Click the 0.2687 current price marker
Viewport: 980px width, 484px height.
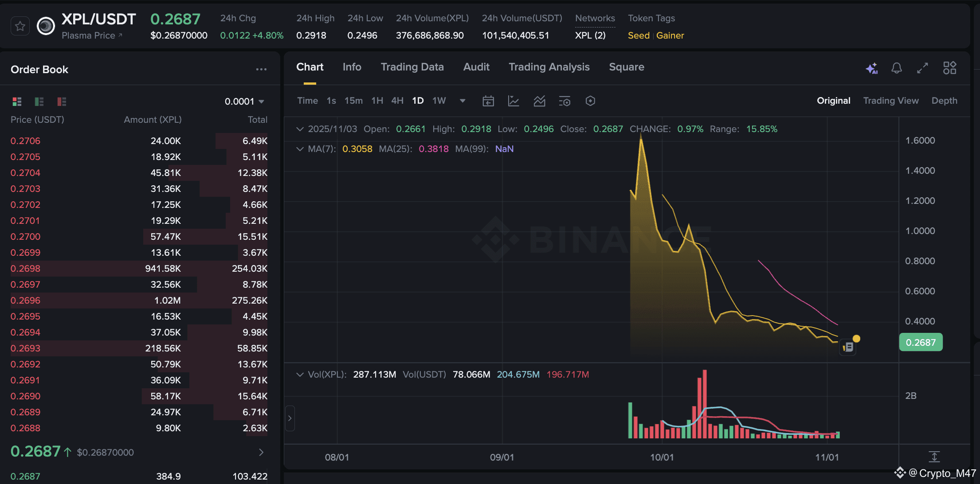tap(921, 342)
